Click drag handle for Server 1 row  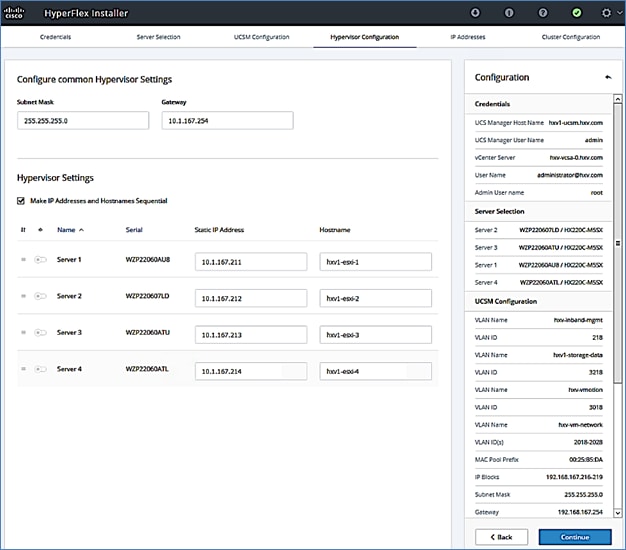[x=23, y=259]
